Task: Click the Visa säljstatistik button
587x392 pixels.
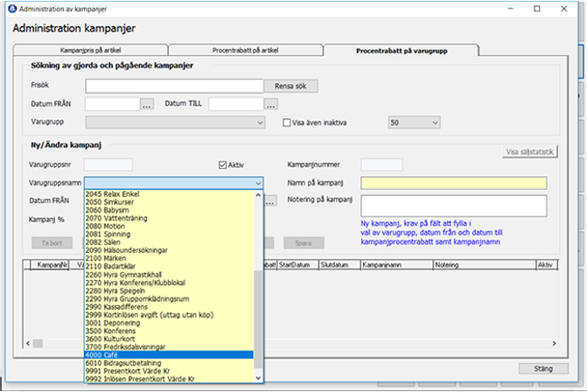Action: pos(530,151)
